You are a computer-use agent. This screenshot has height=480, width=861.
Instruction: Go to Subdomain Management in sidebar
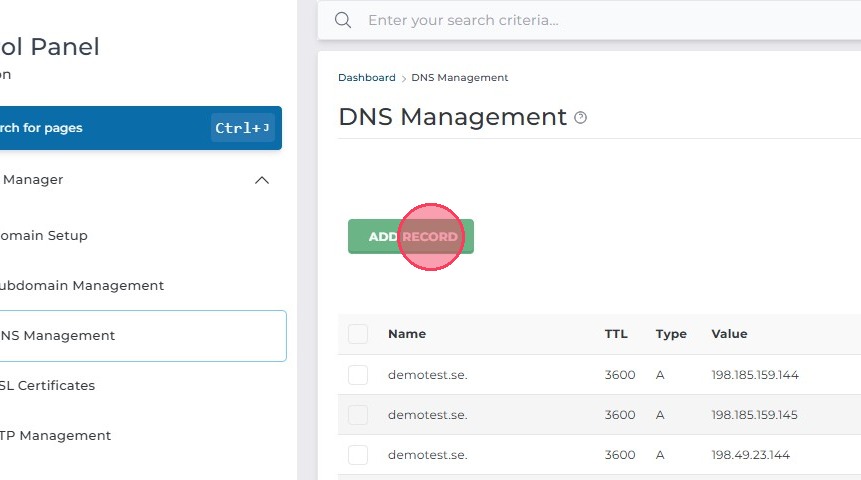point(82,286)
